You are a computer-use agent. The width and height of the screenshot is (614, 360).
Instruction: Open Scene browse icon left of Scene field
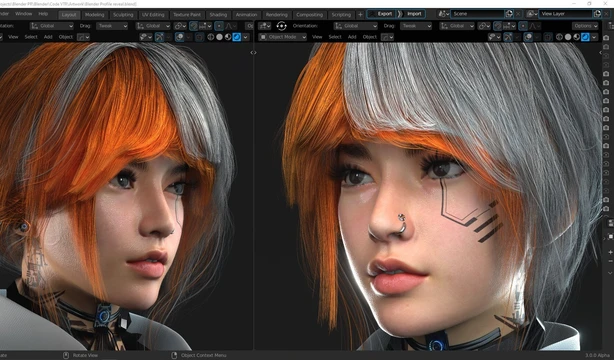pos(443,14)
